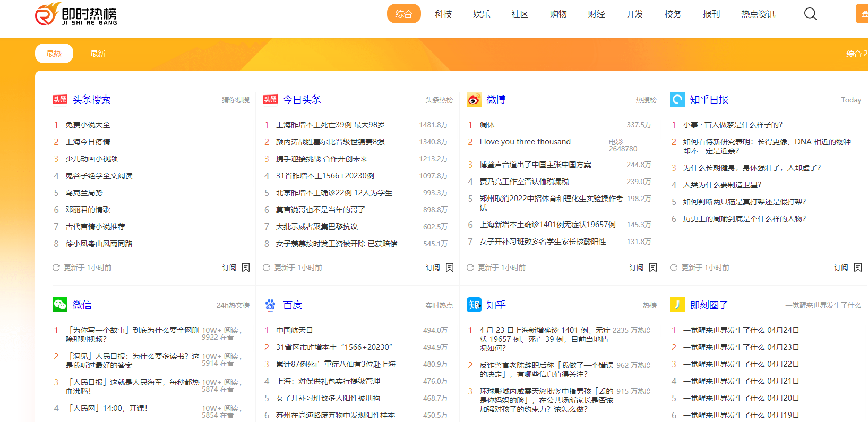Click the 知乎日报 logo icon
Screen dimensions: 868x422
pyautogui.click(x=677, y=99)
